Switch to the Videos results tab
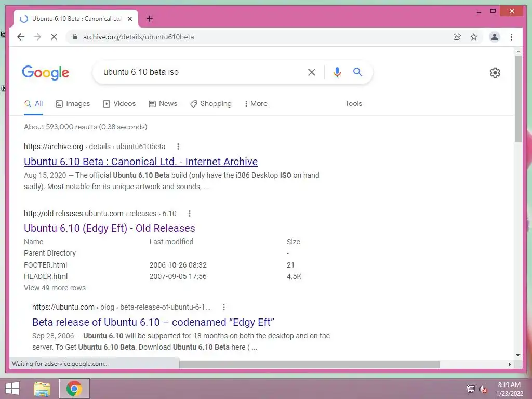 click(119, 104)
